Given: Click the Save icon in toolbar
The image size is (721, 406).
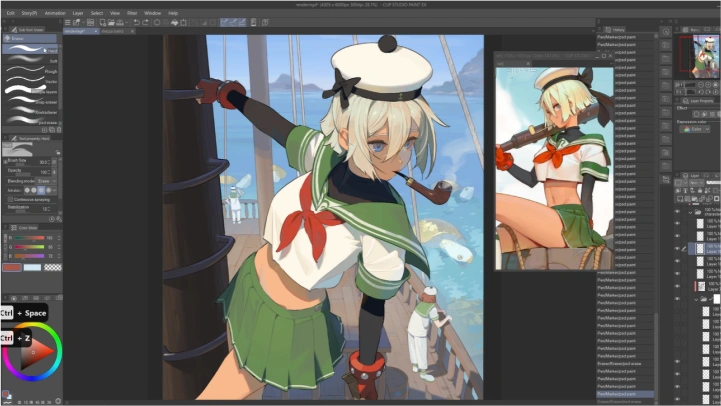Looking at the screenshot, I should tap(120, 22).
